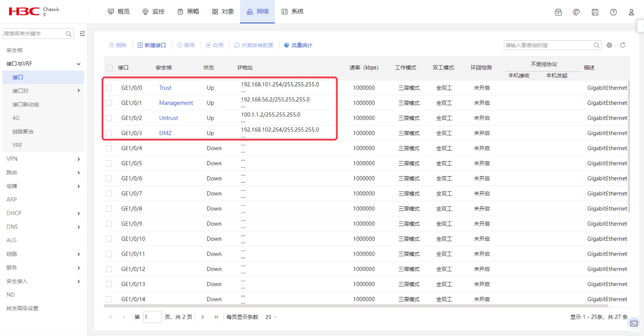Open the CLI terminal icon at bottom right
644x336 pixels.
634,324
